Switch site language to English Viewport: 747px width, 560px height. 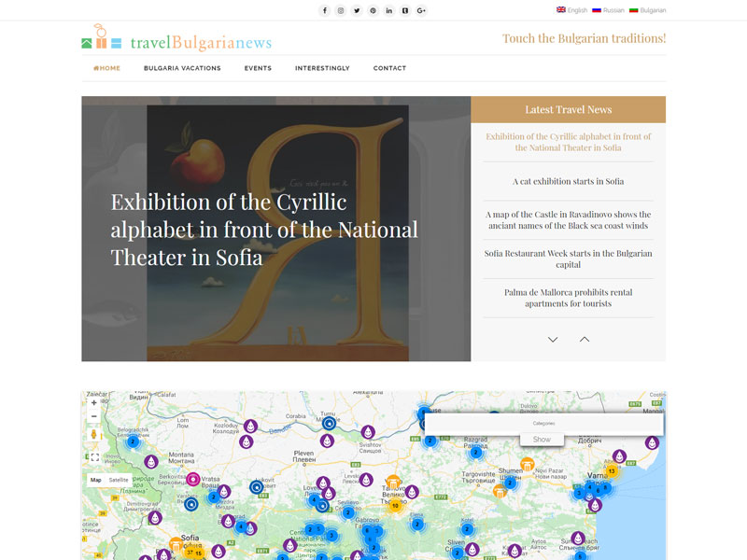[572, 10]
